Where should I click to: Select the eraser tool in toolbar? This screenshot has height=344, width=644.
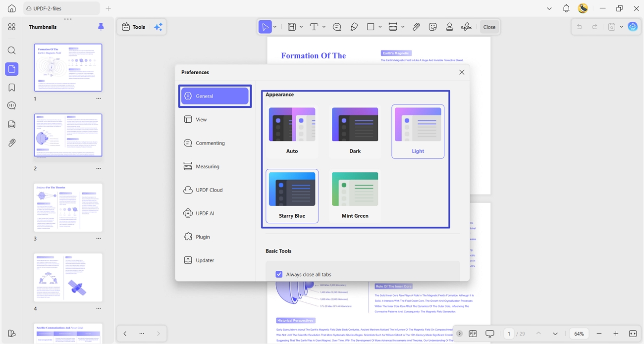coord(354,27)
